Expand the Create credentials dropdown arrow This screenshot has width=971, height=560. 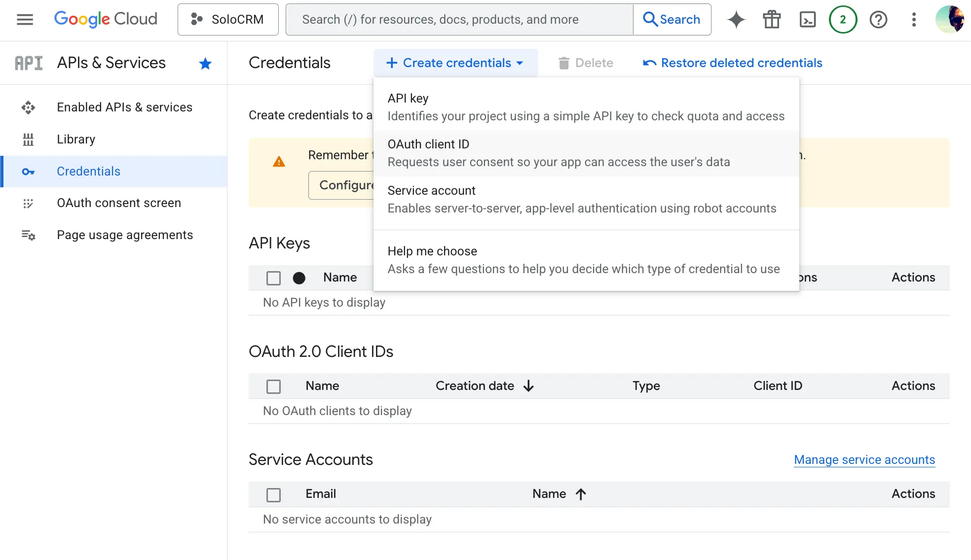520,63
